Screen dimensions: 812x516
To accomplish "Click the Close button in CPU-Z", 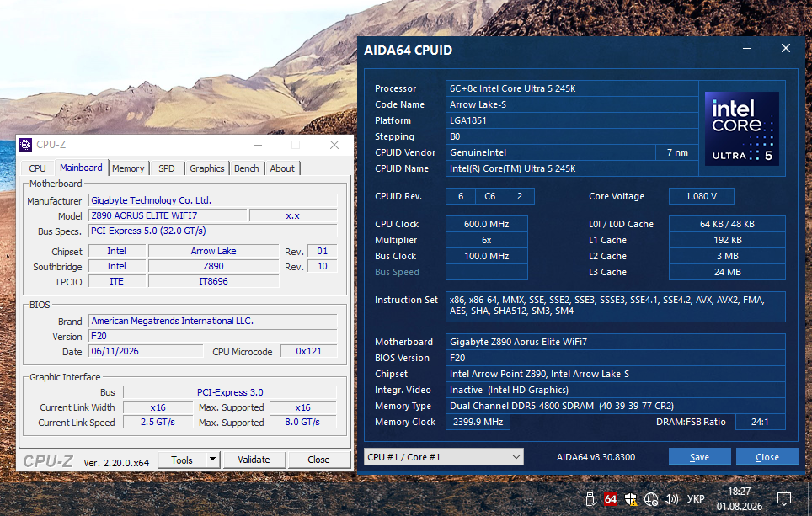I will click(x=318, y=460).
